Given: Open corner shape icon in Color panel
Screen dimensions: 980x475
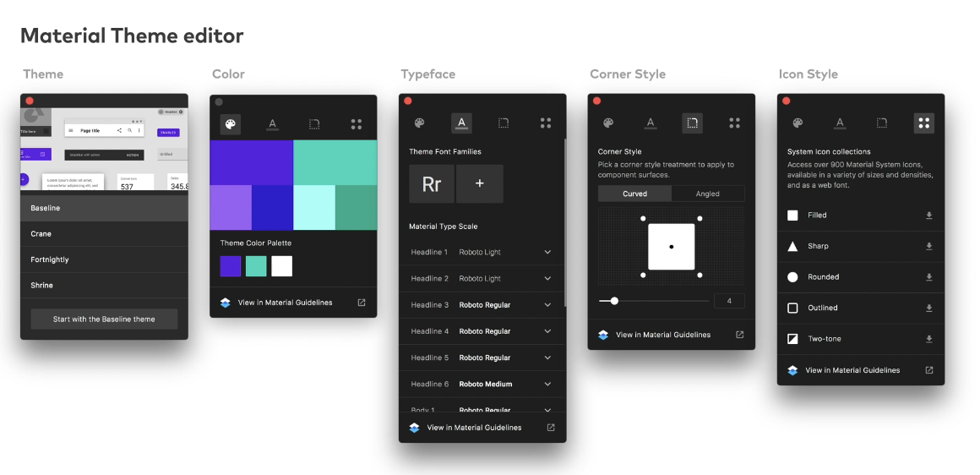Looking at the screenshot, I should pos(314,124).
